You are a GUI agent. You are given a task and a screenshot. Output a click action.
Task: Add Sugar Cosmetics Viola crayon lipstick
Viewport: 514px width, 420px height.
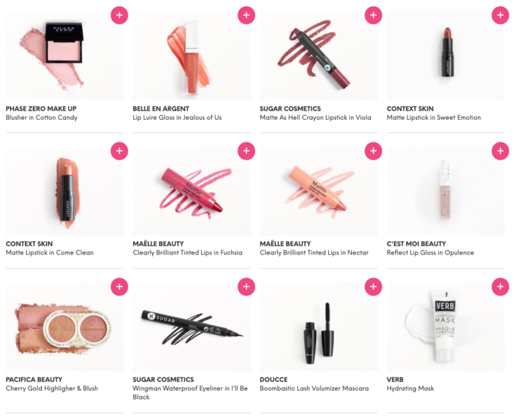click(373, 15)
